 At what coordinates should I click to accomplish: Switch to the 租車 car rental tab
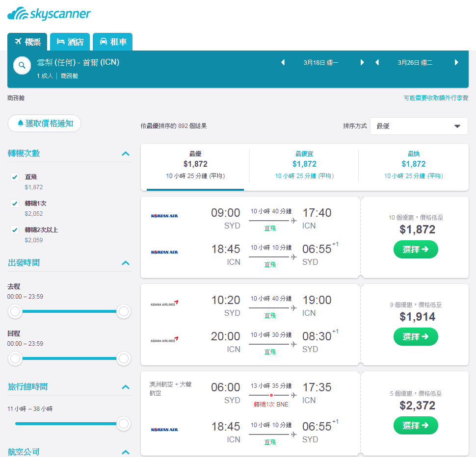coord(113,42)
